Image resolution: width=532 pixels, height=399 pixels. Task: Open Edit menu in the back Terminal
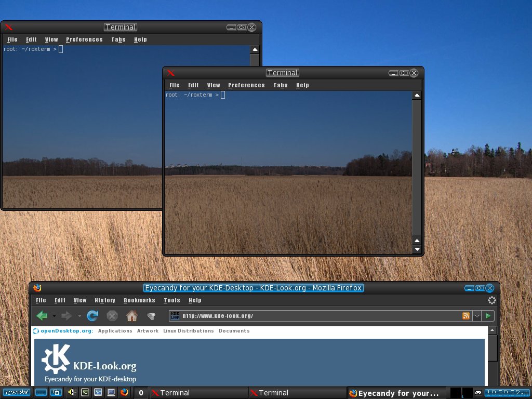tap(31, 39)
